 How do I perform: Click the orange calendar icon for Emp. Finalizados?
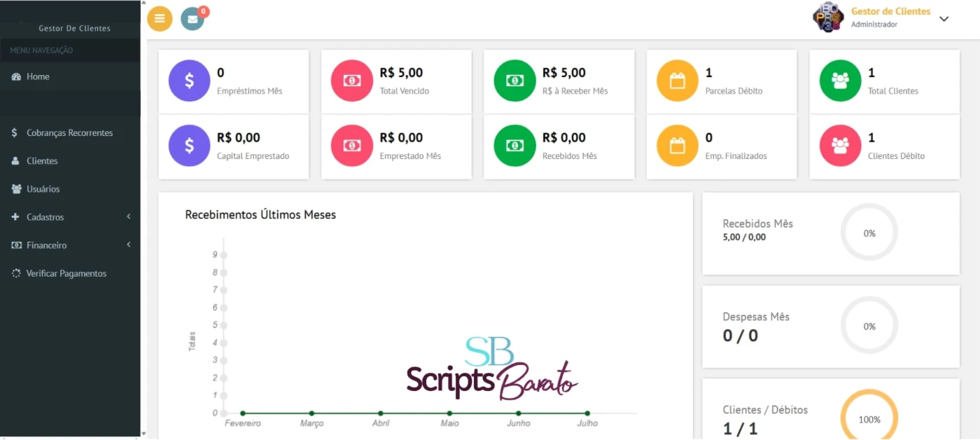[677, 146]
